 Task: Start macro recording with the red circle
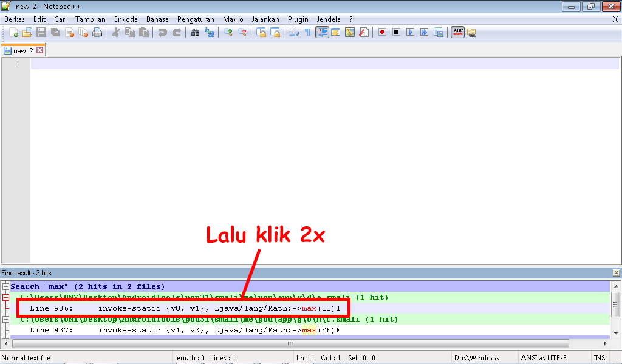pos(383,33)
